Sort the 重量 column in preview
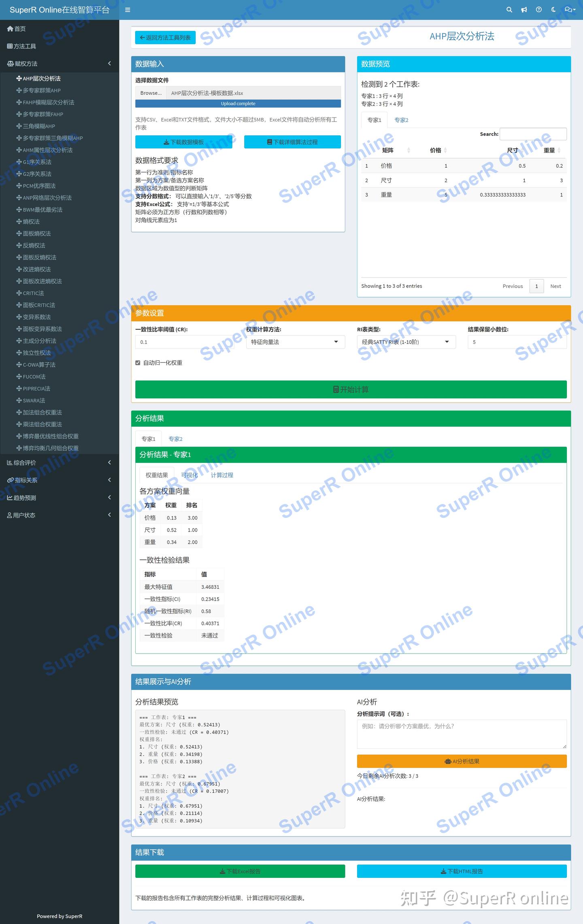 [549, 150]
